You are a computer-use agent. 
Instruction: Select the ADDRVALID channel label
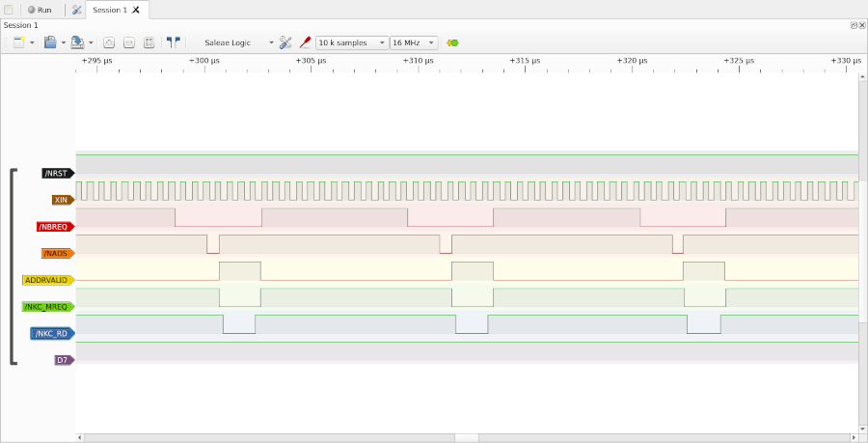coord(47,280)
